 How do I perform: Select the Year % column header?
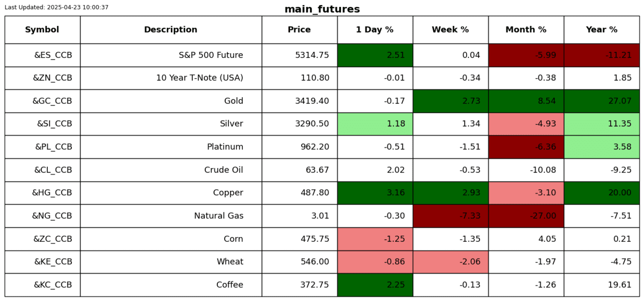602,30
